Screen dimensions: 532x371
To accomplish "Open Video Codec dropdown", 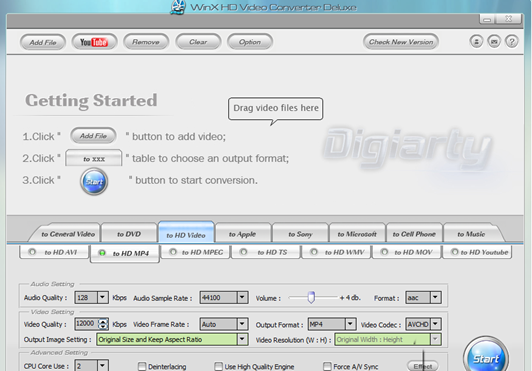I will click(x=435, y=324).
